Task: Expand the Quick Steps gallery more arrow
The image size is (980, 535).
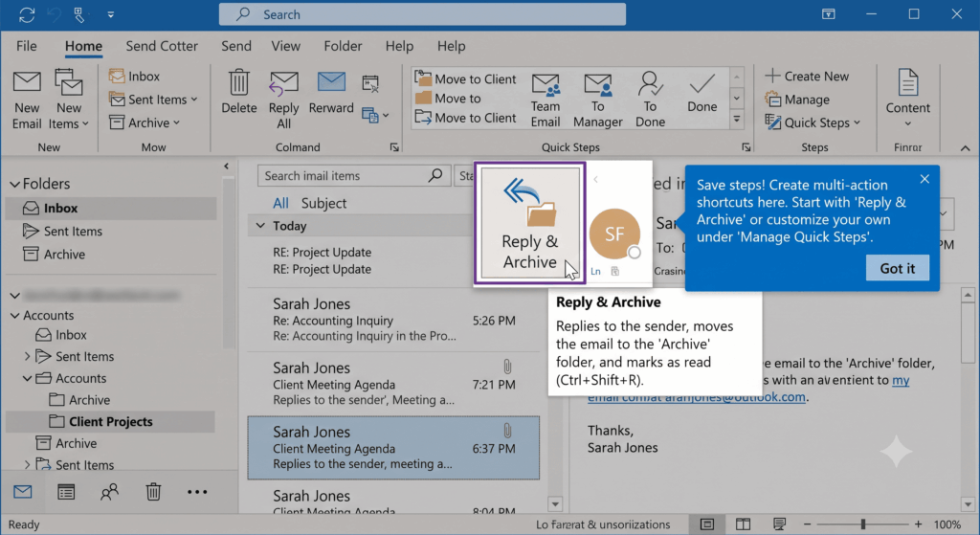Action: click(x=737, y=119)
